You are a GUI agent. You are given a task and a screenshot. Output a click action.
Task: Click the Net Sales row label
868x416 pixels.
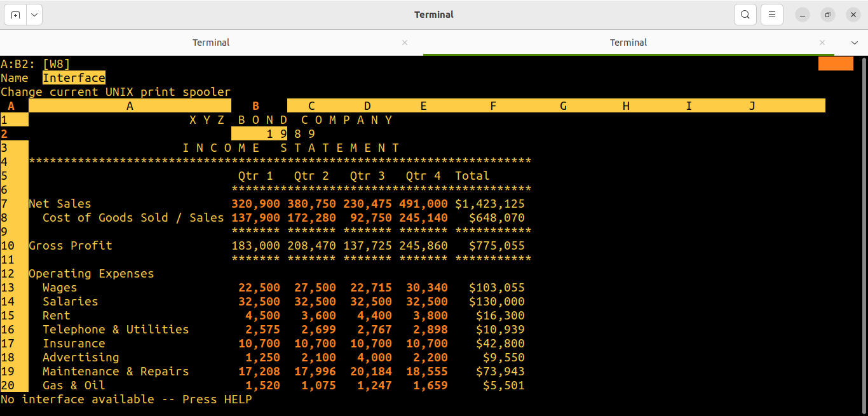point(60,204)
